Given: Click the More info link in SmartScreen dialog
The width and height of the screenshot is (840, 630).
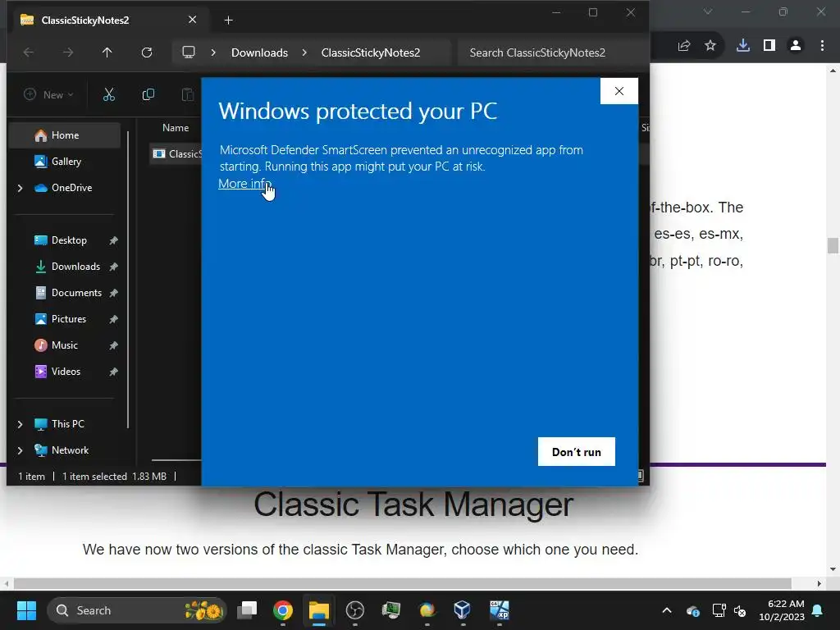Looking at the screenshot, I should [244, 184].
